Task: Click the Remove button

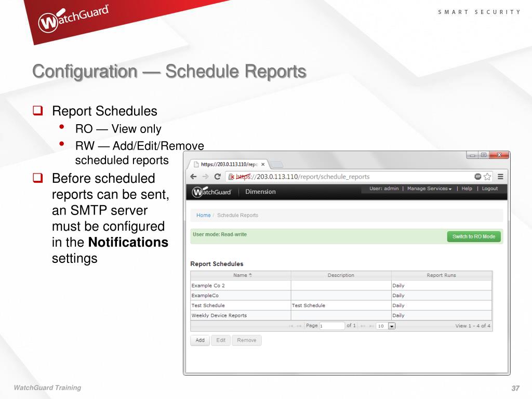Action: click(x=247, y=340)
